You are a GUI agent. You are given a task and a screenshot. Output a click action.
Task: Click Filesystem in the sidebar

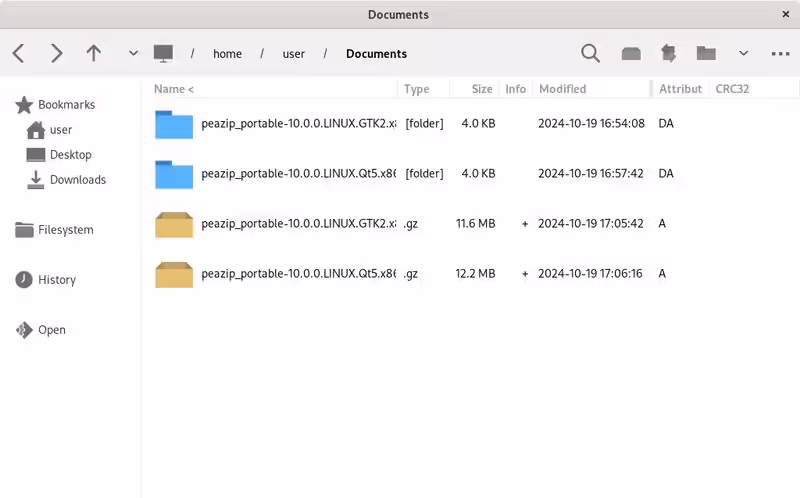[65, 230]
